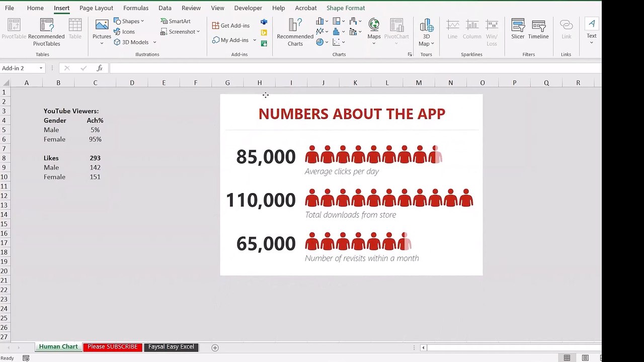Open the Shape Format tab
Viewport: 644px width, 362px height.
tap(346, 8)
